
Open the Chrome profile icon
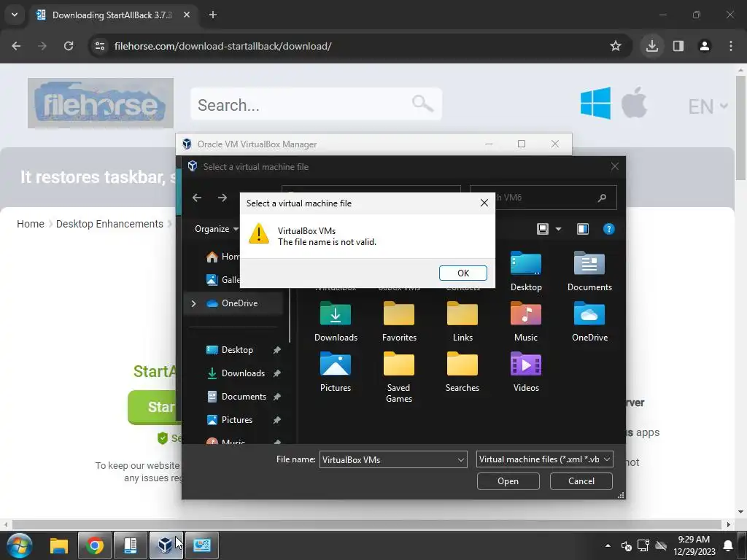[704, 46]
